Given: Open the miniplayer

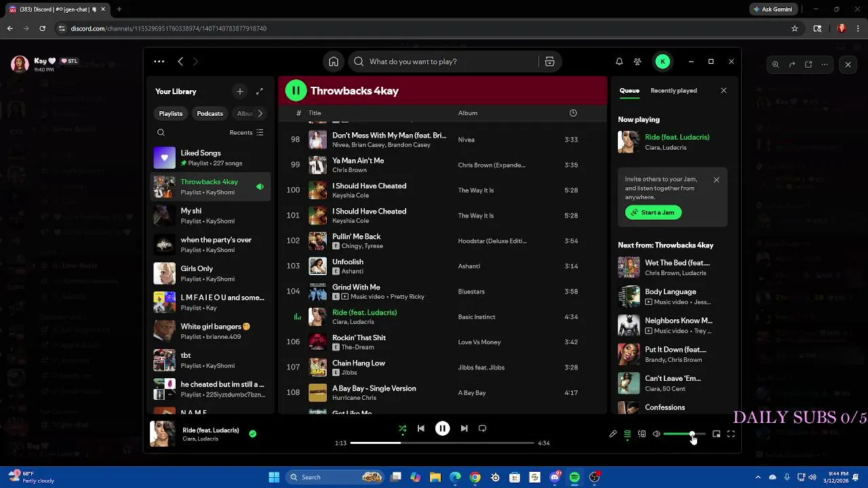Looking at the screenshot, I should (716, 434).
